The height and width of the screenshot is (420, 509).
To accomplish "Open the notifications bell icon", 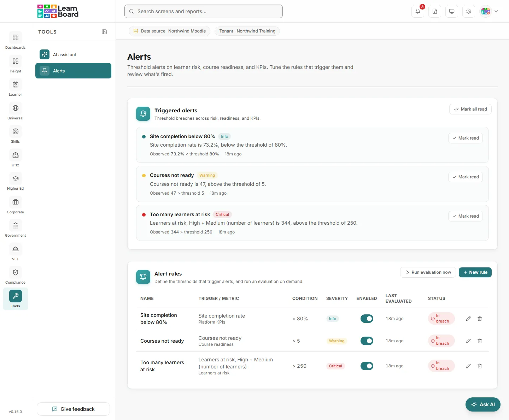I will click(x=418, y=11).
